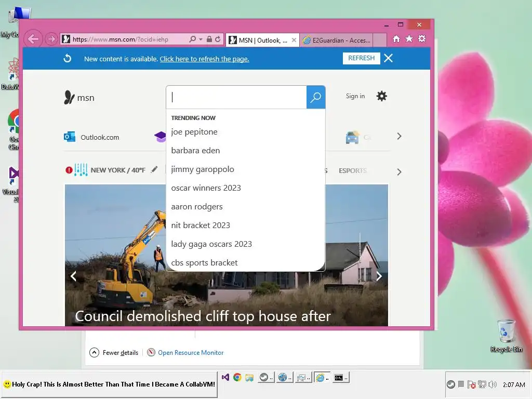Click the browser Home icon
The width and height of the screenshot is (532, 399).
point(396,39)
